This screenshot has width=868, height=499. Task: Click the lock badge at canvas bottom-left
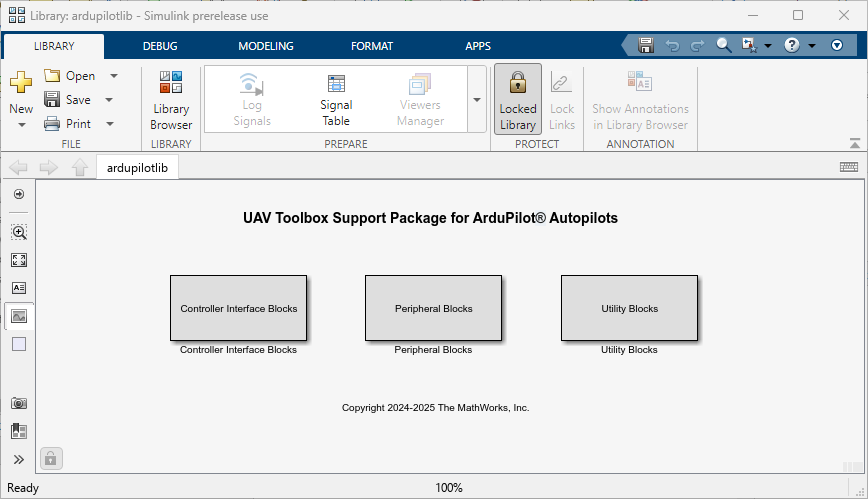click(x=51, y=458)
